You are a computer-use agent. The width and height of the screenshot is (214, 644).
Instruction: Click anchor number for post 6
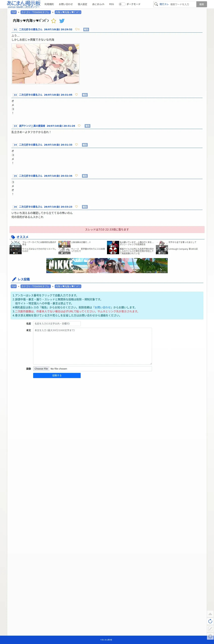15,207
